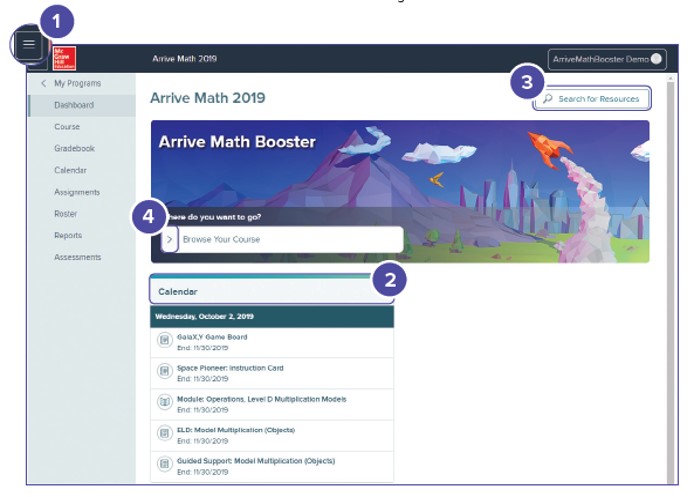Image resolution: width=694 pixels, height=497 pixels.
Task: Click the Arrive Math Booster banner image
Action: click(x=400, y=192)
